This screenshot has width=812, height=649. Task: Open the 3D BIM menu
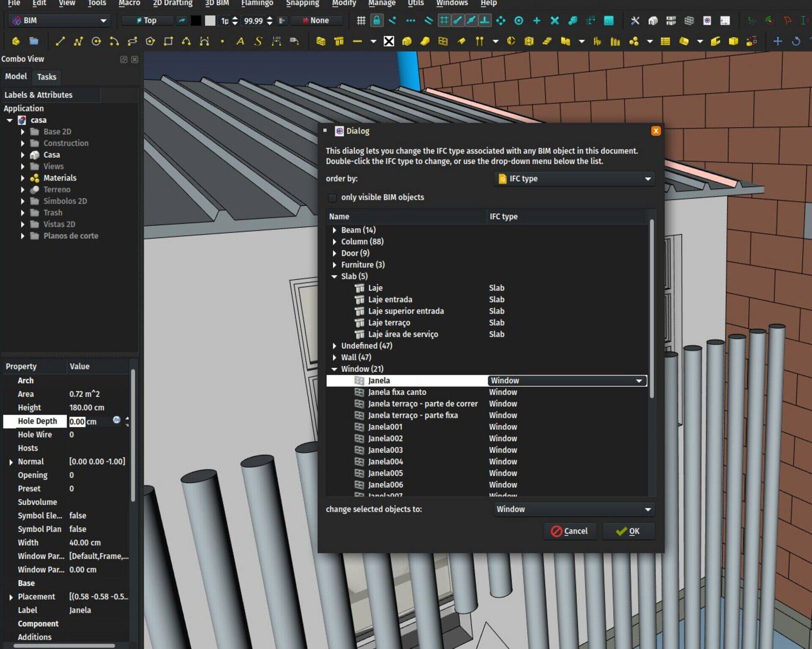click(217, 3)
